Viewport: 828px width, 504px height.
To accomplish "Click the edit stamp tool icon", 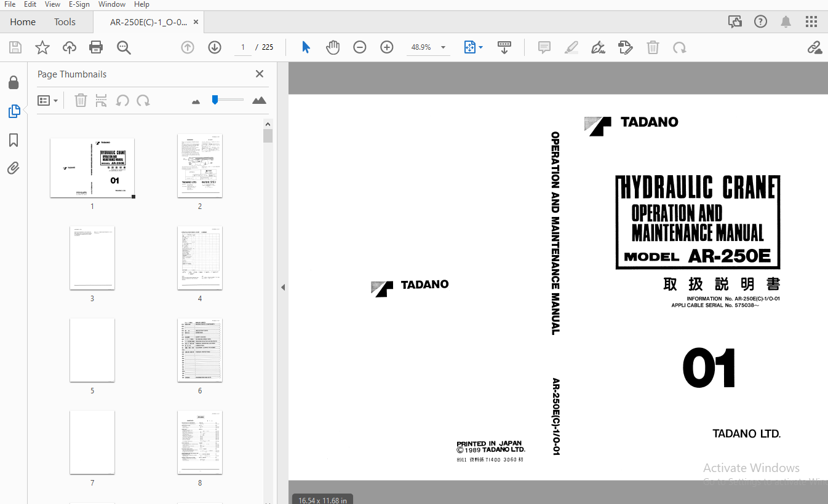I will point(626,47).
